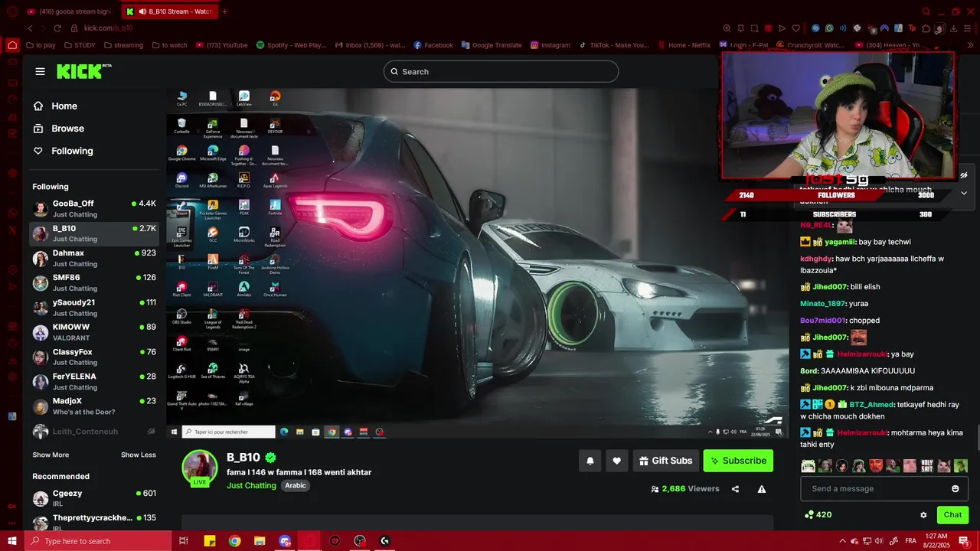This screenshot has width=980, height=551.
Task: Open a new browser tab with plus
Action: click(x=224, y=11)
